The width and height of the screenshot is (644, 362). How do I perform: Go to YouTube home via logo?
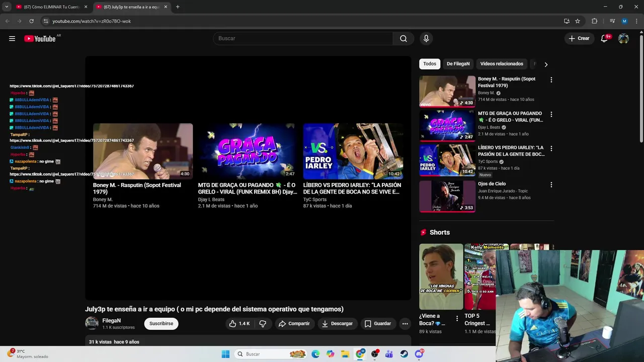click(x=40, y=39)
